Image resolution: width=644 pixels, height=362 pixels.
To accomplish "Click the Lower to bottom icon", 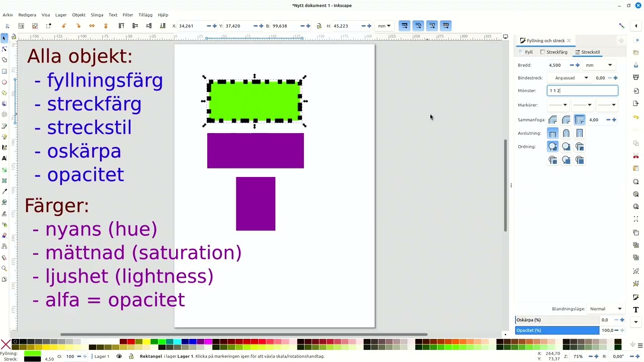I will (x=163, y=26).
